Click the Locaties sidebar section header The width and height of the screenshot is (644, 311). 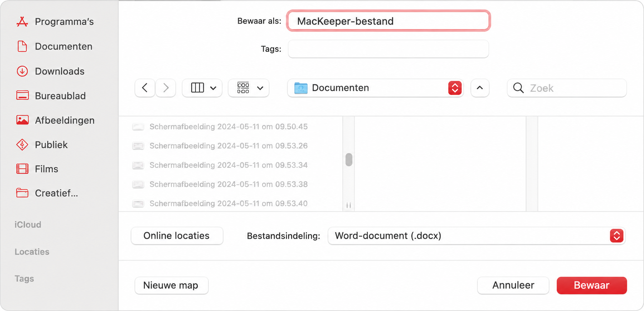click(32, 252)
